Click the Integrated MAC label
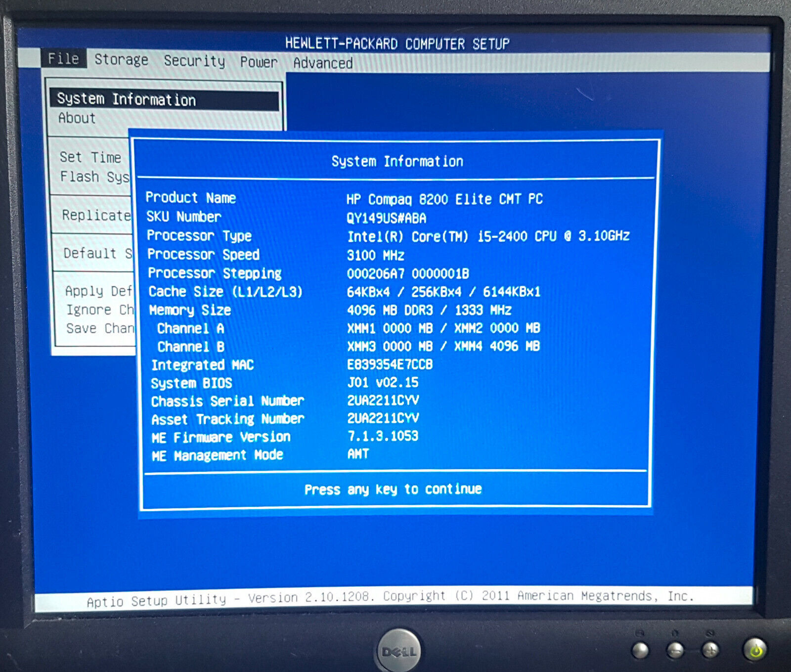This screenshot has width=791, height=672. click(x=202, y=365)
